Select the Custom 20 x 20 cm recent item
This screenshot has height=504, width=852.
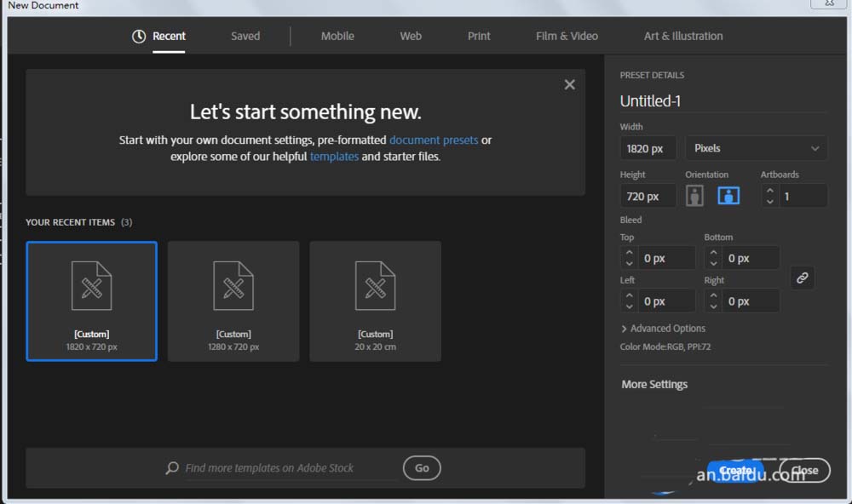click(x=375, y=301)
